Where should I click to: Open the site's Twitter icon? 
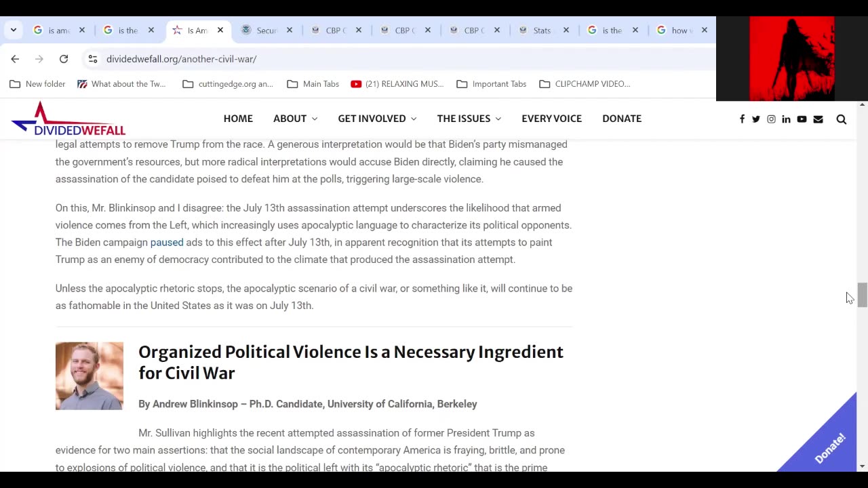(x=756, y=119)
